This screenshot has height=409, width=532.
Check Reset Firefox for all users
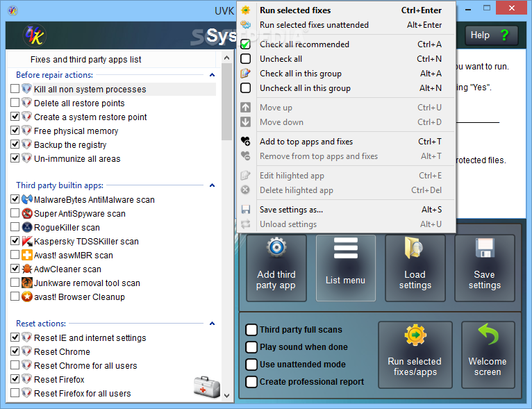coord(15,393)
